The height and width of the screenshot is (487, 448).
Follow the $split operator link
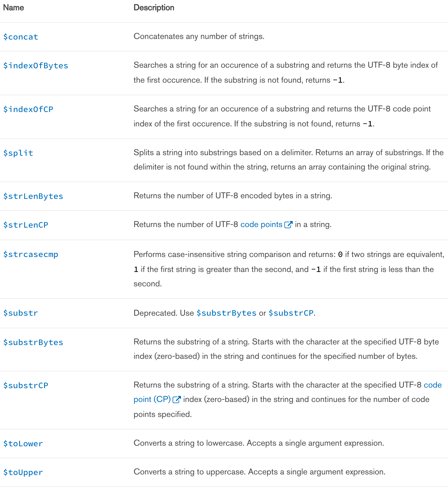pyautogui.click(x=18, y=153)
